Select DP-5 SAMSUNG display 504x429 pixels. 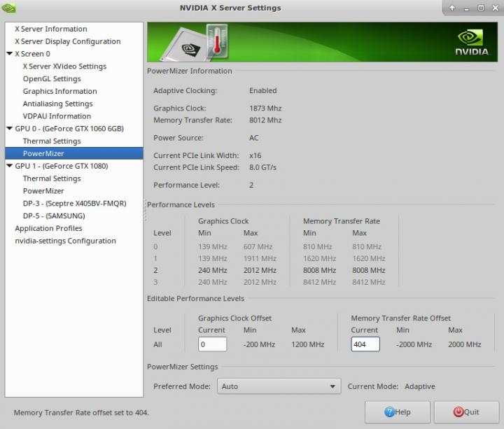click(x=54, y=216)
